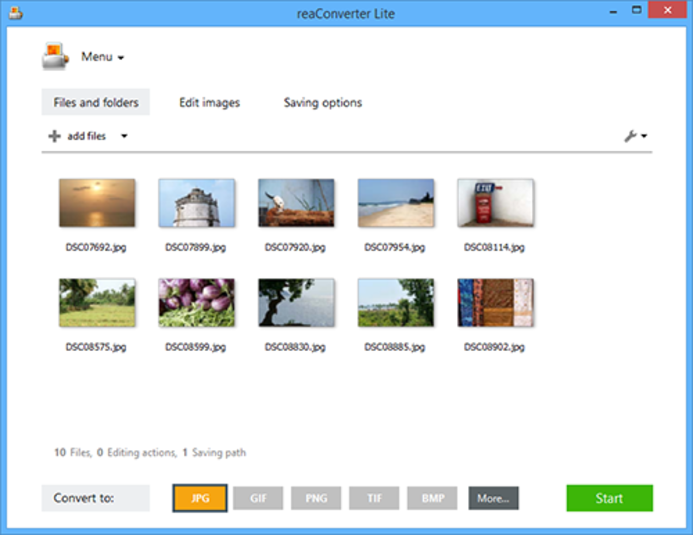Image resolution: width=693 pixels, height=535 pixels.
Task: Switch to the Edit images tab
Action: pos(209,102)
